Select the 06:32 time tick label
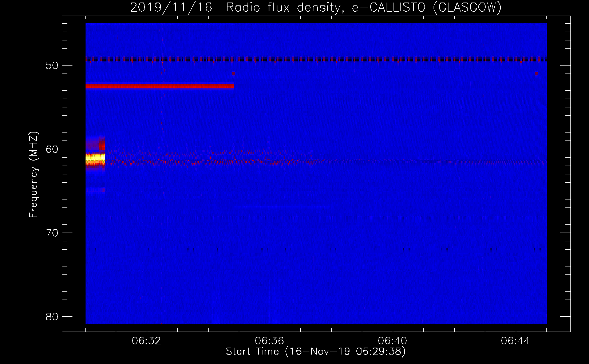Screen dimensions: 589x364 (146, 341)
